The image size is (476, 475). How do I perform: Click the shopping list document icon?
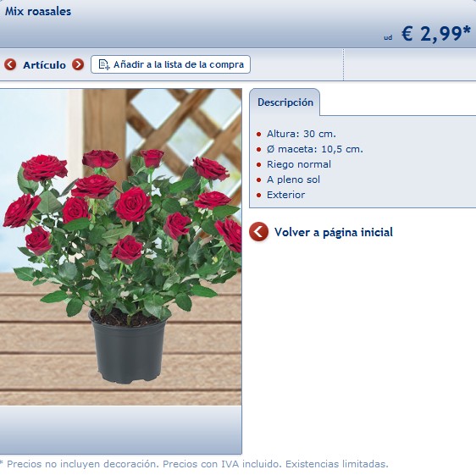click(x=104, y=64)
